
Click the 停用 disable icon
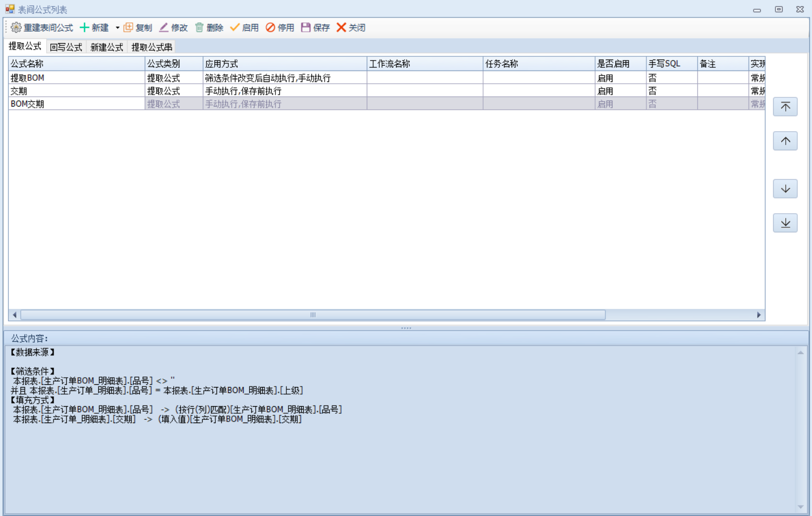tap(270, 27)
